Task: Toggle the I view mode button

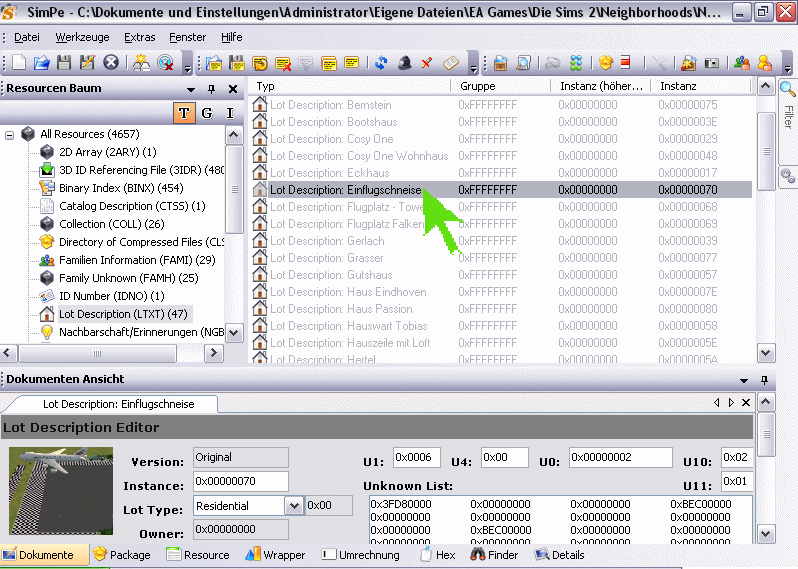Action: 230,113
